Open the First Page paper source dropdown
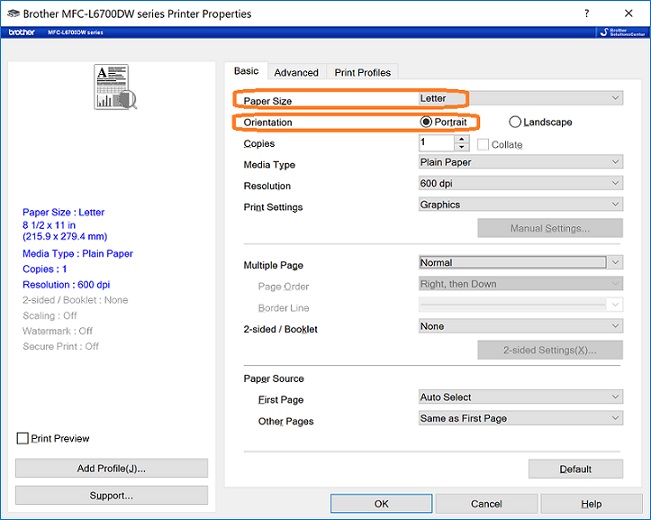This screenshot has height=520, width=651. coord(520,397)
